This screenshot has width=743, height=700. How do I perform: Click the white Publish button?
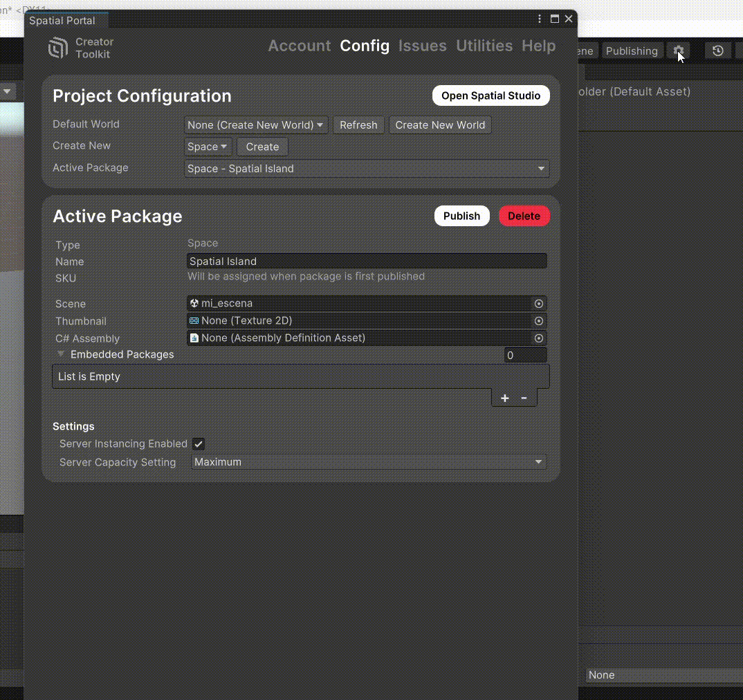point(461,216)
